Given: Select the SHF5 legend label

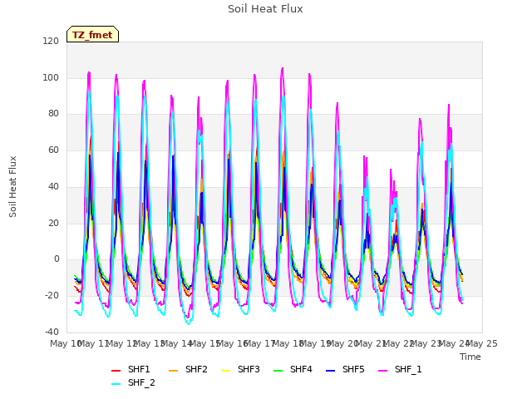Looking at the screenshot, I should (353, 369).
